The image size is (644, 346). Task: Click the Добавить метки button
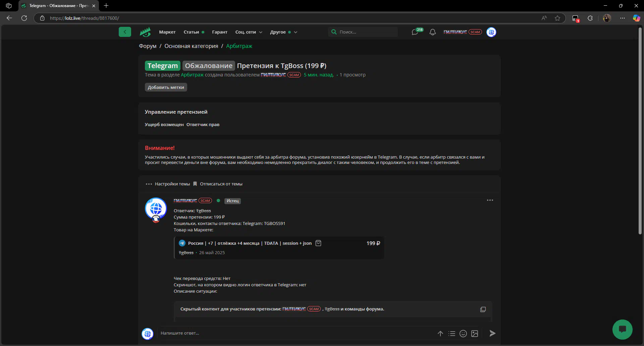[166, 87]
